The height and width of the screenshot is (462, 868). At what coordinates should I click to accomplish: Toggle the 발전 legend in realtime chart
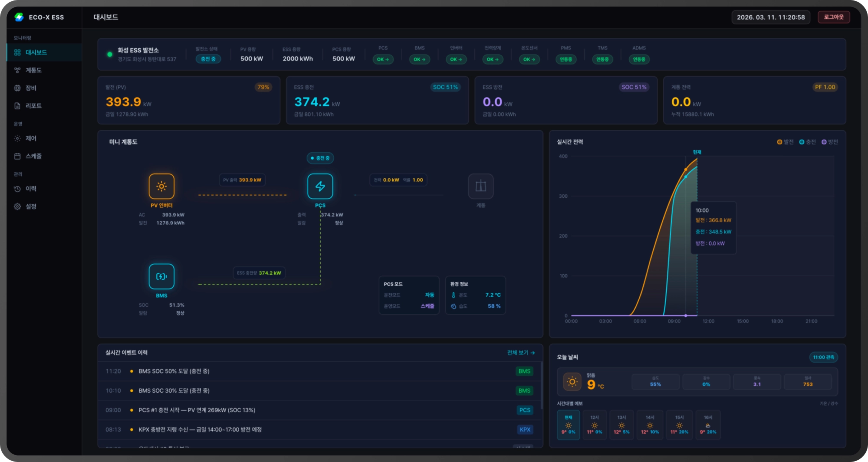[785, 142]
